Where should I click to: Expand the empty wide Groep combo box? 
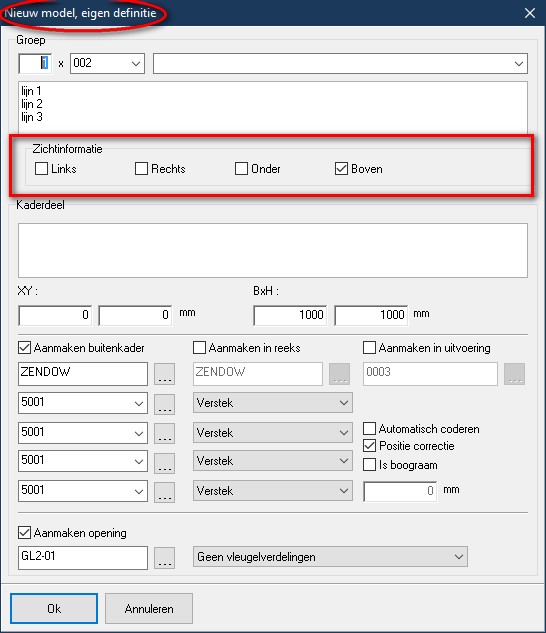[x=340, y=63]
